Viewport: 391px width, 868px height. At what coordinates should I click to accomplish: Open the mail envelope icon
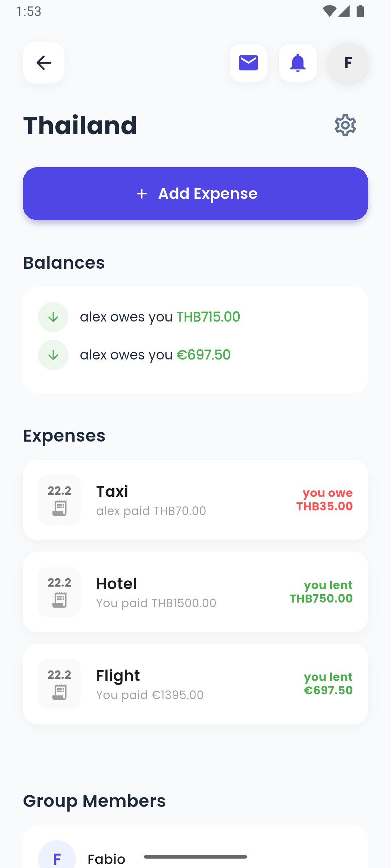pyautogui.click(x=248, y=63)
